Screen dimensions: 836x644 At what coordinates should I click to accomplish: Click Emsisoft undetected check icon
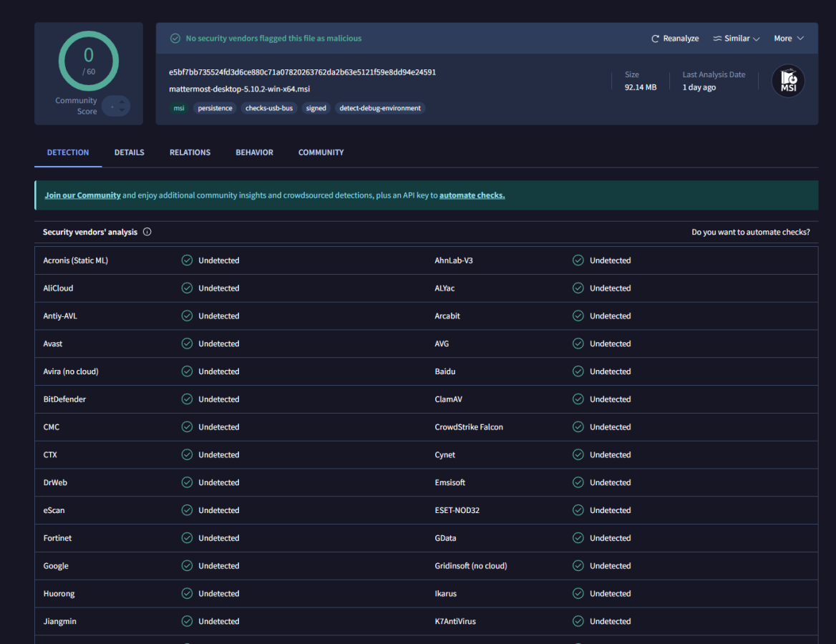coord(578,482)
